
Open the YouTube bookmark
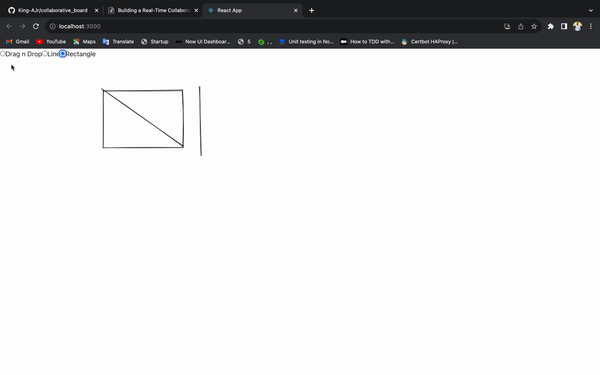coord(51,42)
